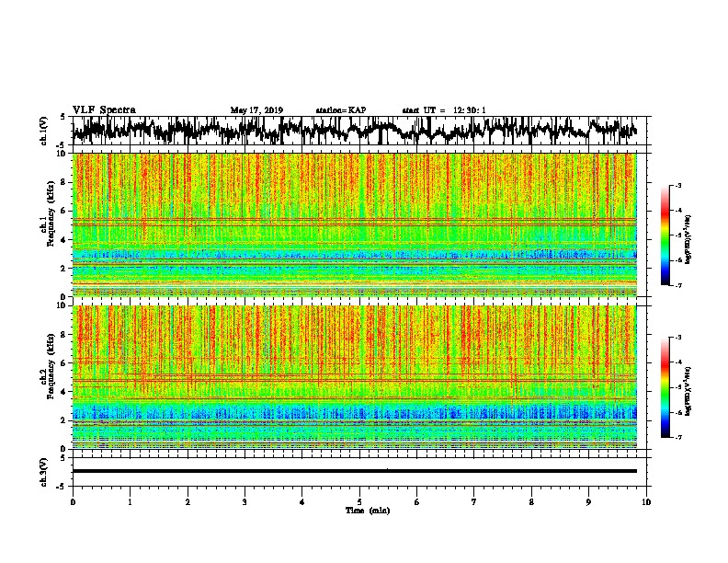Click time axis tick label "3"
The height and width of the screenshot is (563, 728).
click(x=245, y=502)
